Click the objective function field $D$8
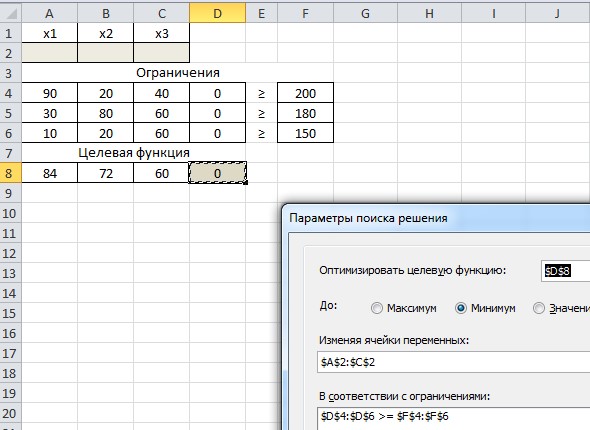Viewport: 590px width, 430px height. [x=566, y=271]
